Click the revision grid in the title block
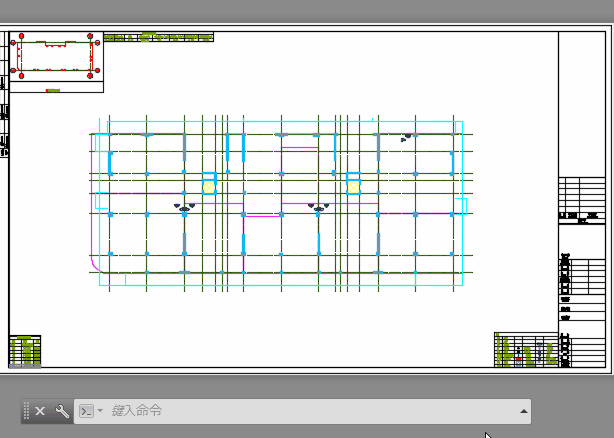 [x=582, y=193]
